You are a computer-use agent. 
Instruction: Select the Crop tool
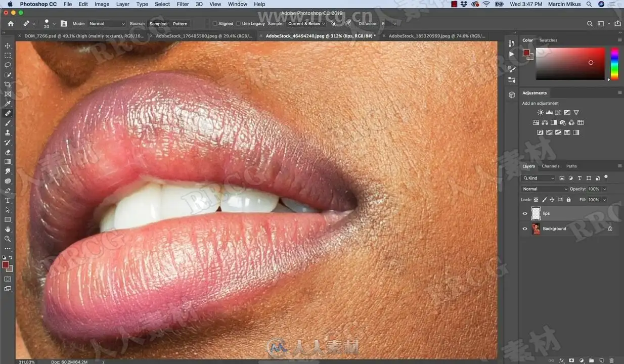(x=8, y=84)
